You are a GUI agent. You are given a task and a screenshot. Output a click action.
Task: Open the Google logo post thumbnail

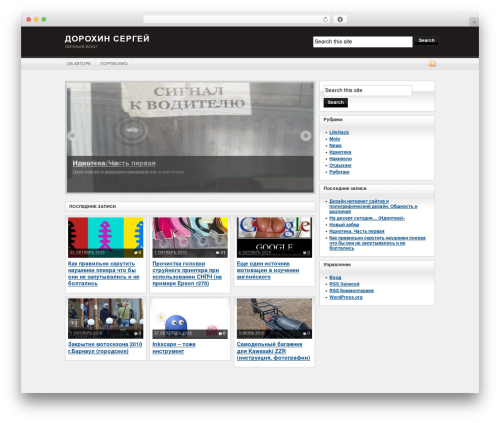(274, 237)
